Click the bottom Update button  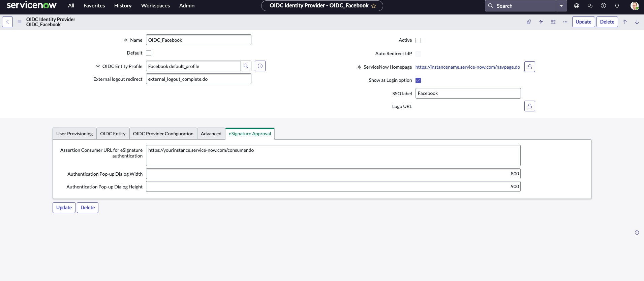(x=64, y=208)
